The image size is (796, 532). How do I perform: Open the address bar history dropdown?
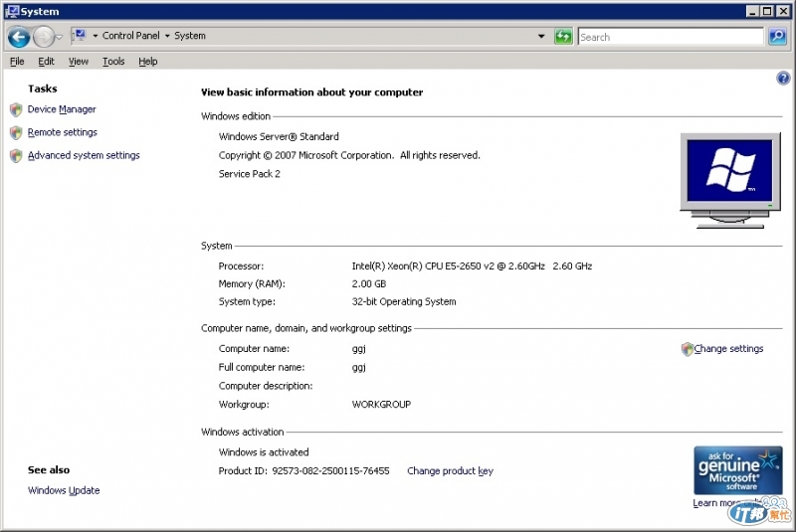(x=541, y=37)
